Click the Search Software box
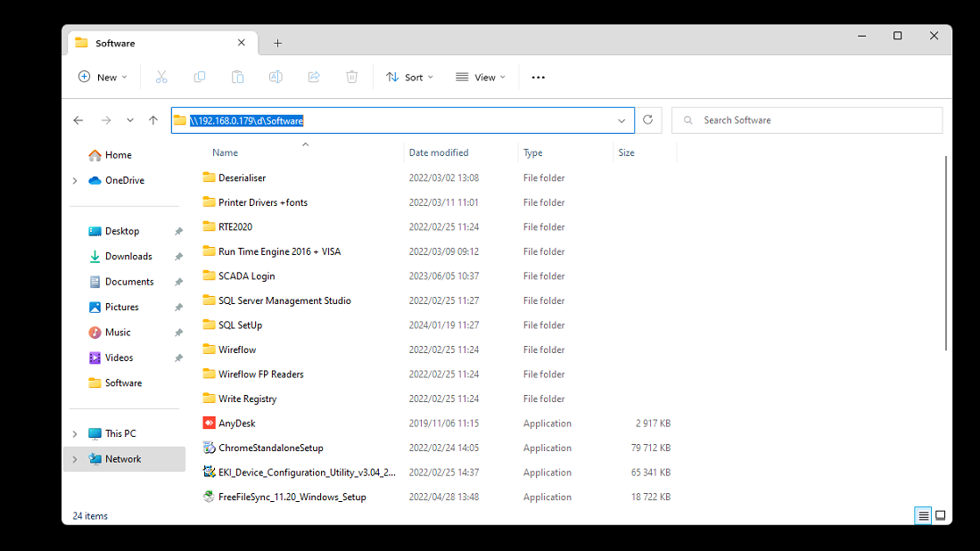Viewport: 980px width, 551px height. [x=807, y=120]
